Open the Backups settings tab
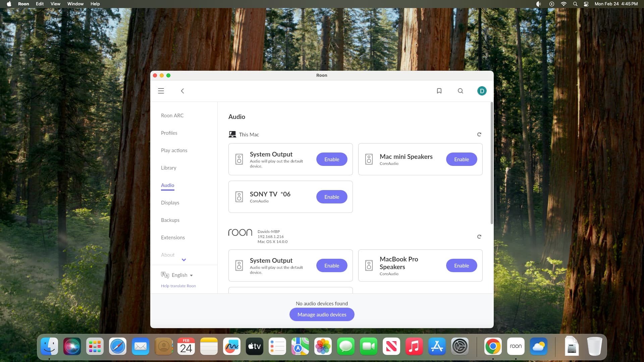The height and width of the screenshot is (362, 644). click(x=170, y=220)
